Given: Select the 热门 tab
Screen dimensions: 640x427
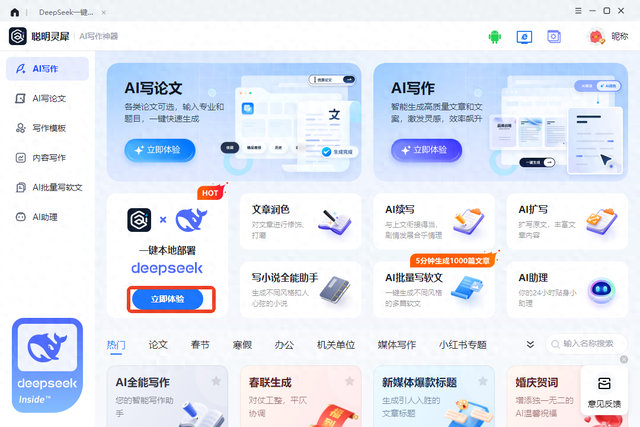Looking at the screenshot, I should 116,345.
